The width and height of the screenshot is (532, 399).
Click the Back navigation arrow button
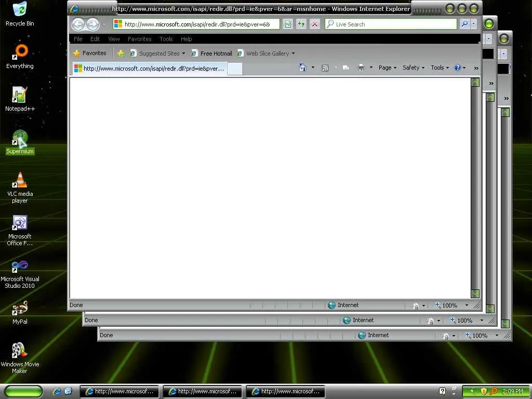(x=78, y=24)
